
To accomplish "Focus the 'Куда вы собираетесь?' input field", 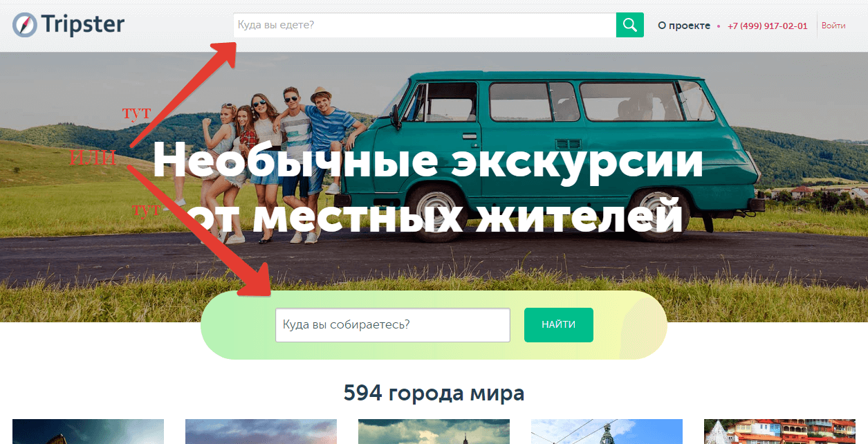I will [x=392, y=325].
